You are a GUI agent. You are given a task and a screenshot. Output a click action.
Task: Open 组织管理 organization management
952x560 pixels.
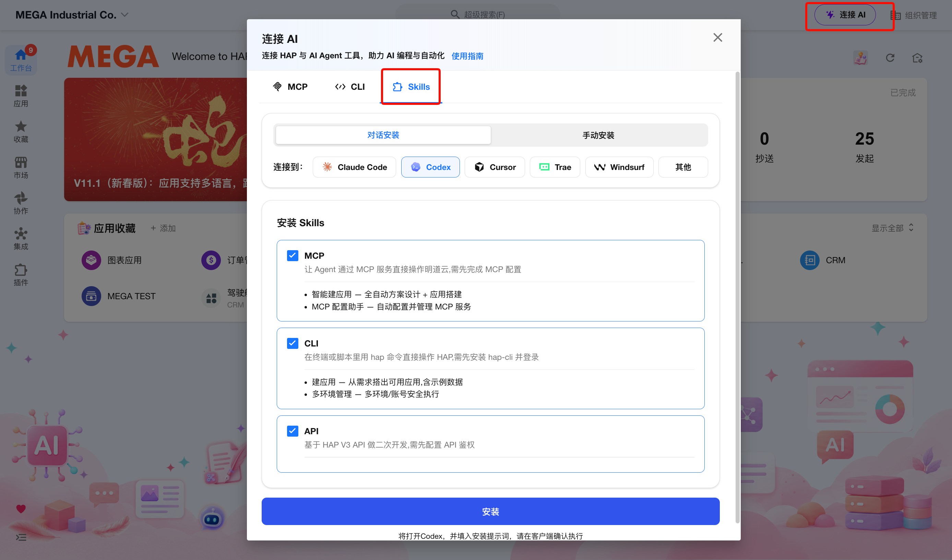point(914,15)
